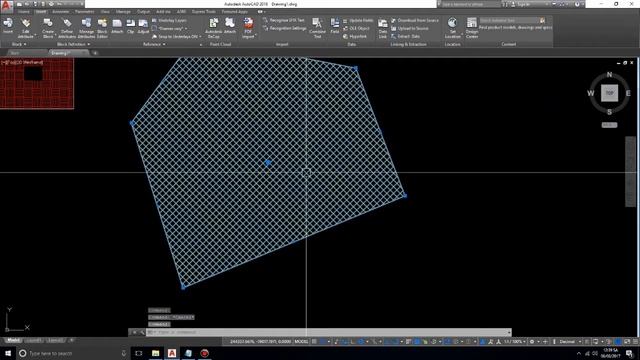Open the Output ribbon tab
This screenshot has width=640, height=360.
click(143, 12)
